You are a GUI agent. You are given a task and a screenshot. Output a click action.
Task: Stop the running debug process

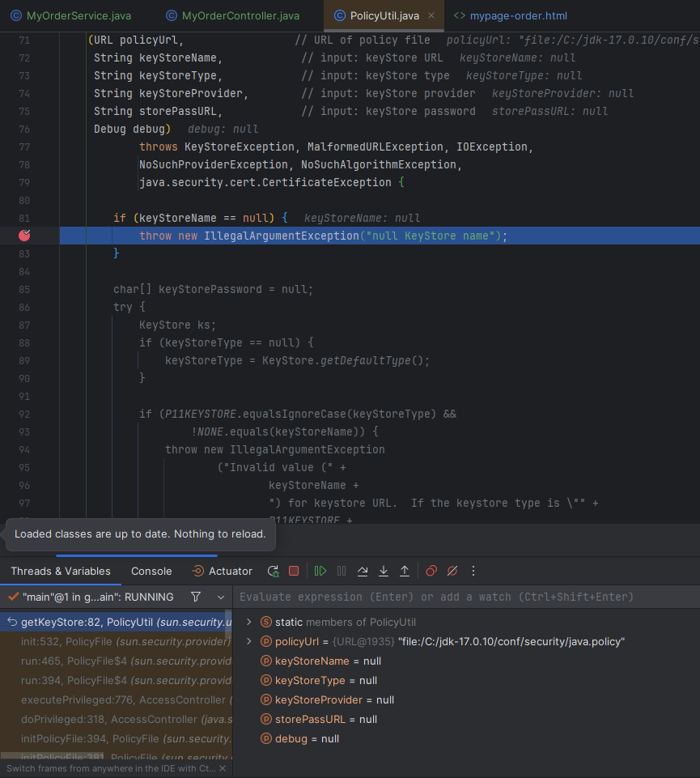(x=294, y=571)
